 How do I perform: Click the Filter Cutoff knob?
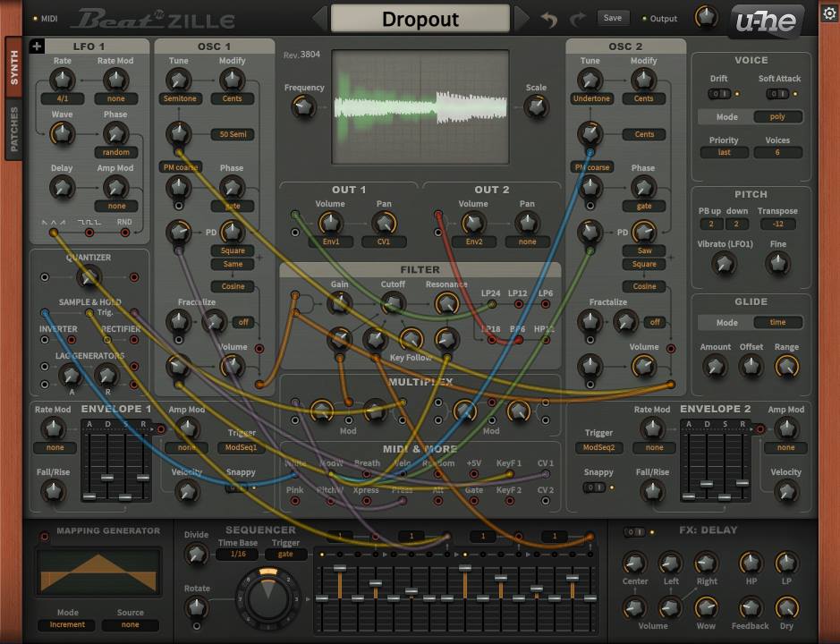click(393, 304)
